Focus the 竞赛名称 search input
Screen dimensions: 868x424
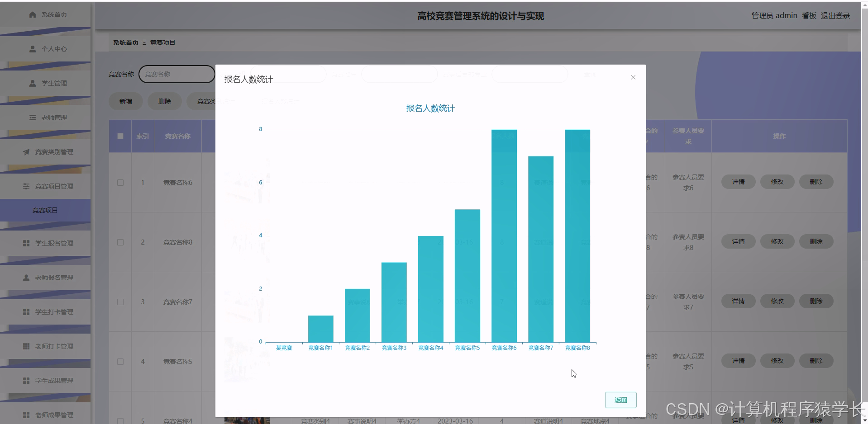(176, 74)
